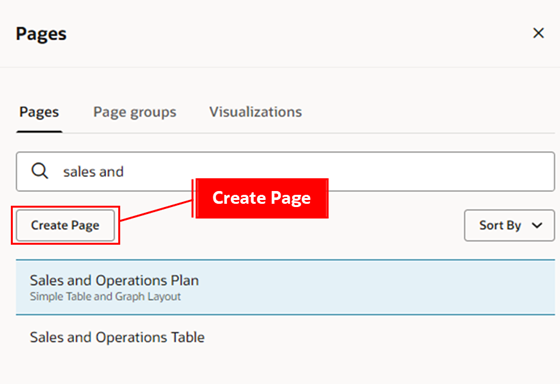560x384 pixels.
Task: Open the Visualizations tab
Action: [256, 112]
